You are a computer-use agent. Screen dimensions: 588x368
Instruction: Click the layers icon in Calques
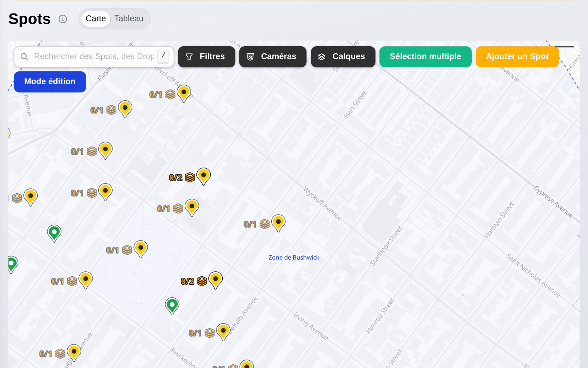coord(322,57)
